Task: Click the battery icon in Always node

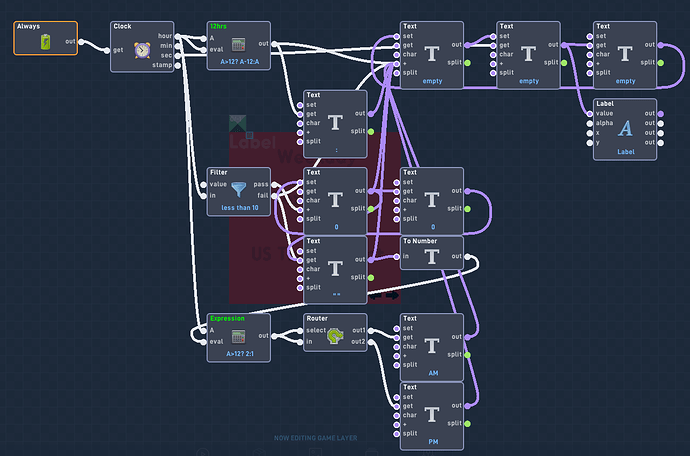Action: [x=45, y=42]
